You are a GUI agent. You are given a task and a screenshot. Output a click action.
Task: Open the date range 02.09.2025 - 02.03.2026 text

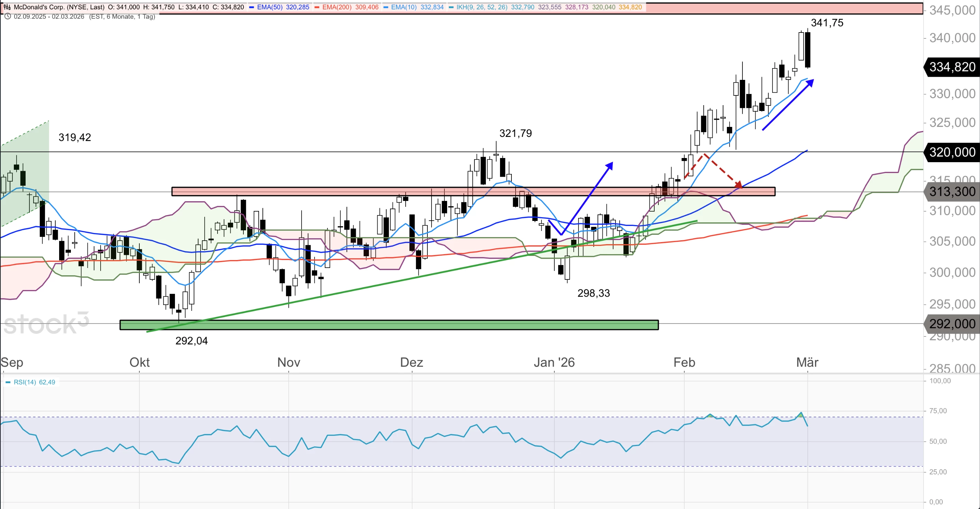[49, 16]
